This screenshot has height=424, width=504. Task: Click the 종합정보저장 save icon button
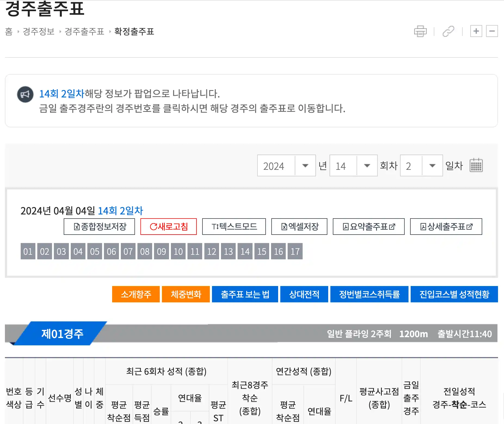(99, 226)
